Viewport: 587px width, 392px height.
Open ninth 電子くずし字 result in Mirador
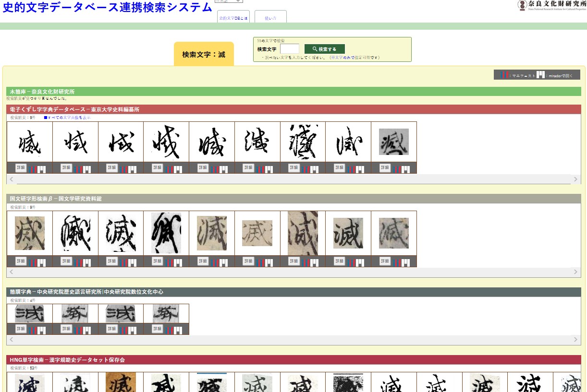pyautogui.click(x=405, y=169)
